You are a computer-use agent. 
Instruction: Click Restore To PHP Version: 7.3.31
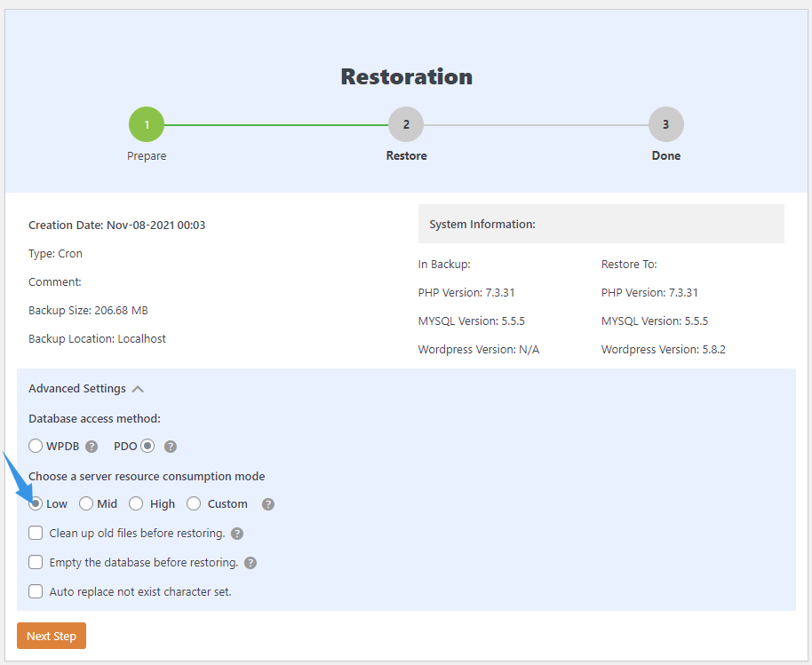pos(650,293)
